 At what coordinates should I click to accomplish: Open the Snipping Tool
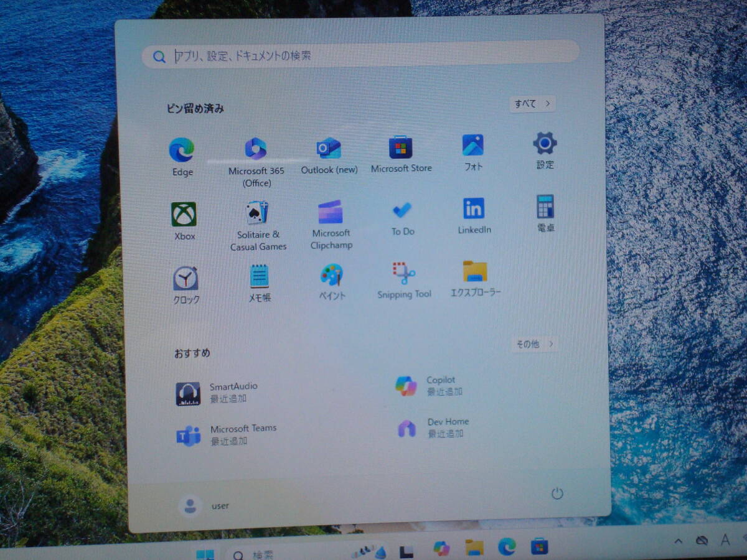coord(404,281)
